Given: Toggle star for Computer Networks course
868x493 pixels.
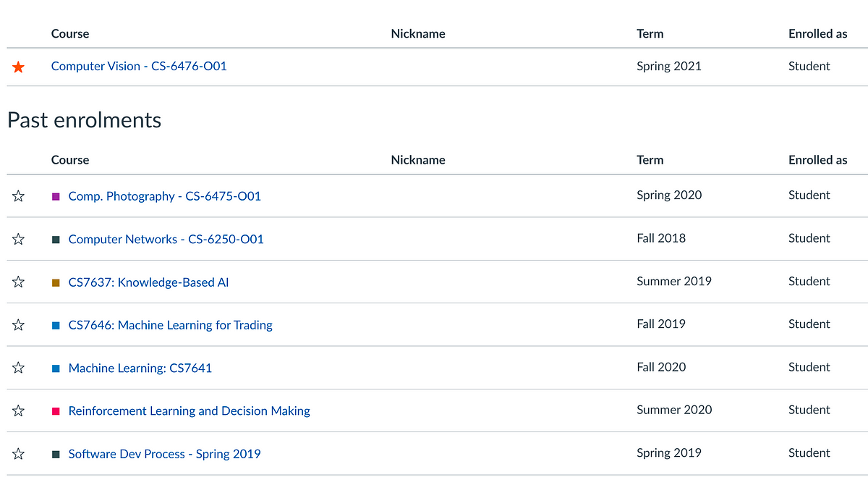Looking at the screenshot, I should pos(18,239).
